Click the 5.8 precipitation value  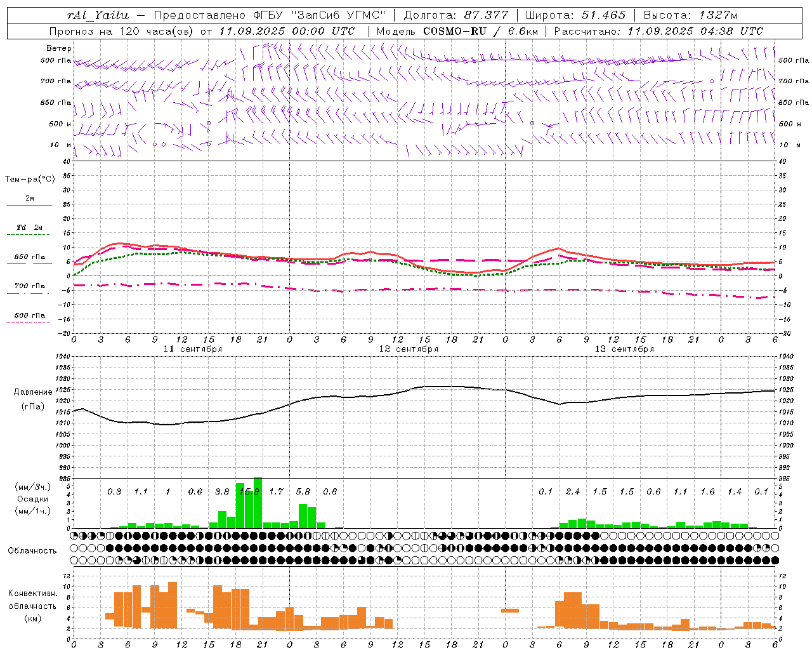(303, 491)
